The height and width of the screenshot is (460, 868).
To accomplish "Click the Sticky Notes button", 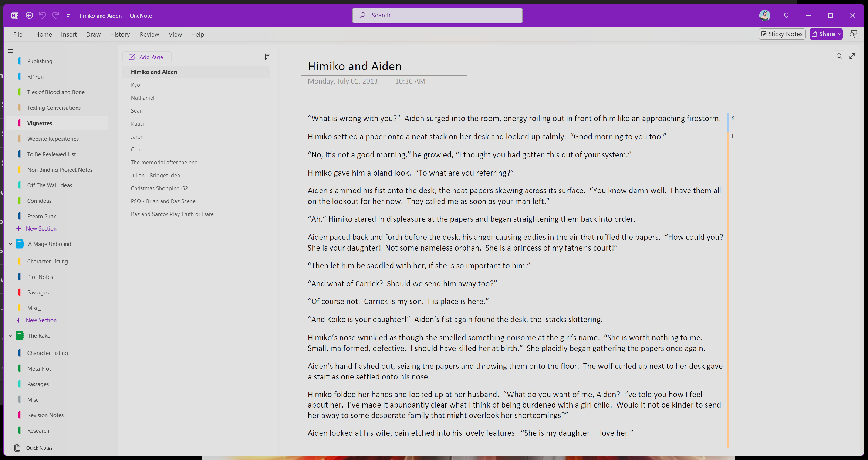I will click(782, 34).
